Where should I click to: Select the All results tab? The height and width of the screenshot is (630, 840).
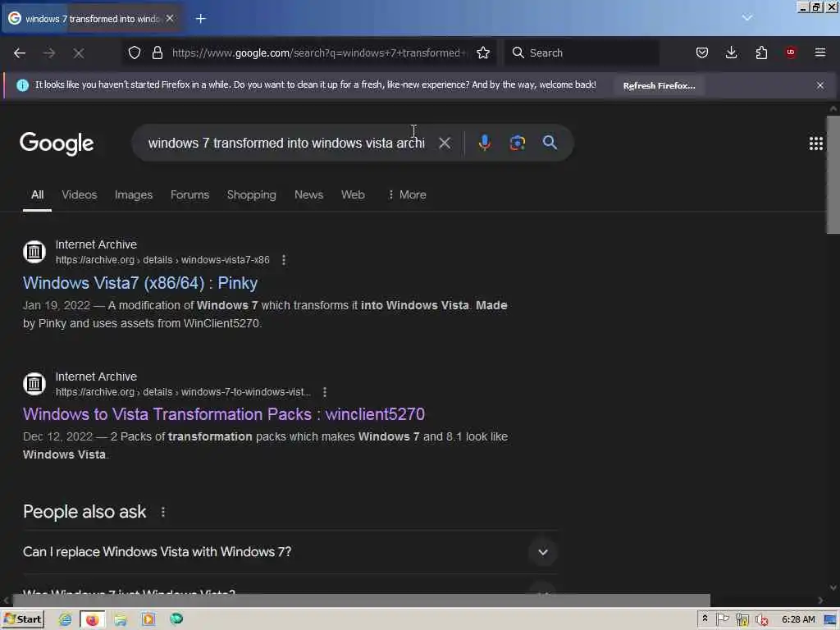click(x=37, y=195)
